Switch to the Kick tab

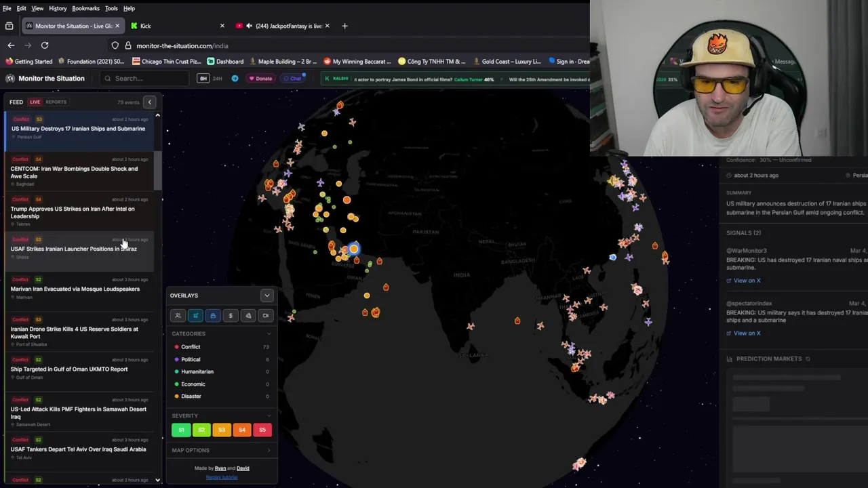(x=176, y=26)
